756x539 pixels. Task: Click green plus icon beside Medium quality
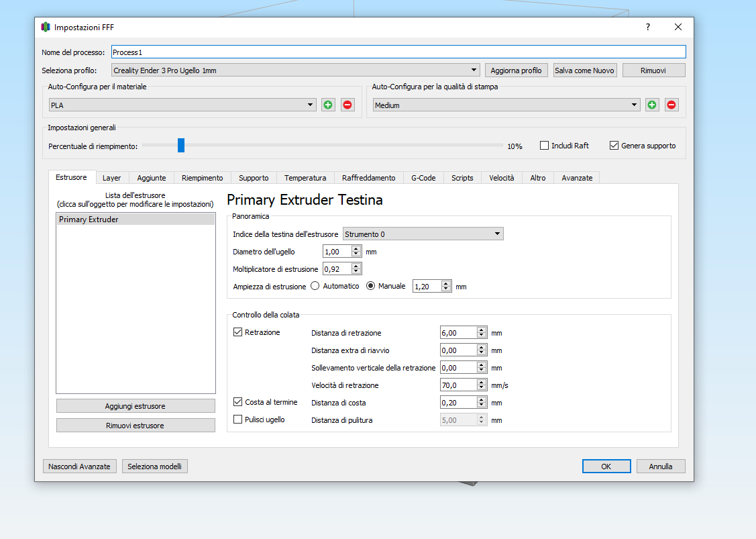click(x=652, y=105)
